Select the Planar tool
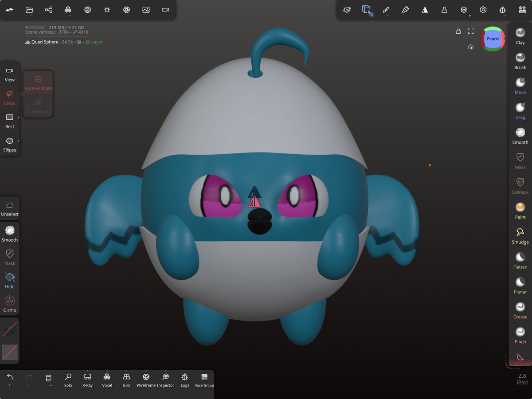532x399 pixels. (x=520, y=285)
